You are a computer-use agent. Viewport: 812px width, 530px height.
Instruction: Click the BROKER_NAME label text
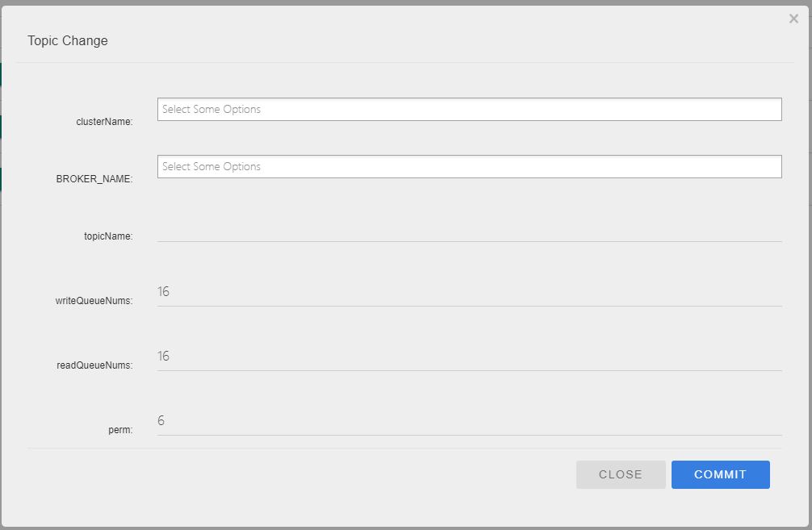pyautogui.click(x=94, y=179)
